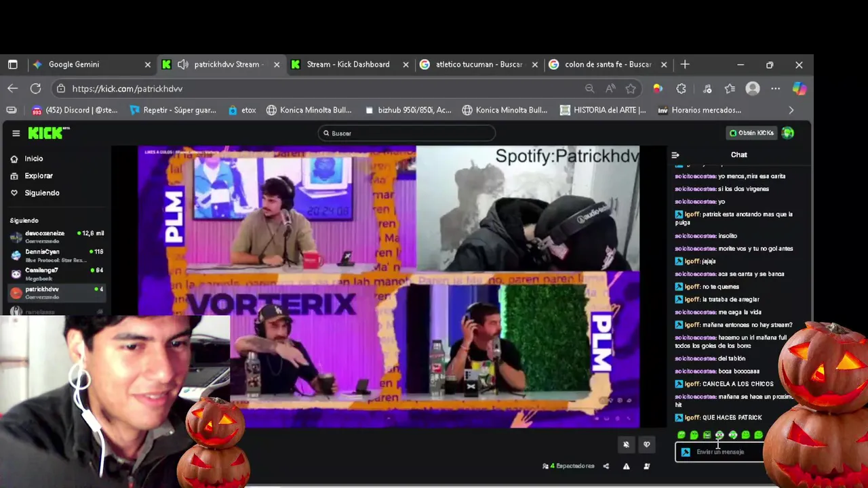The image size is (868, 488).
Task: Open the Kick hamburger sidebar menu
Action: pyautogui.click(x=16, y=134)
